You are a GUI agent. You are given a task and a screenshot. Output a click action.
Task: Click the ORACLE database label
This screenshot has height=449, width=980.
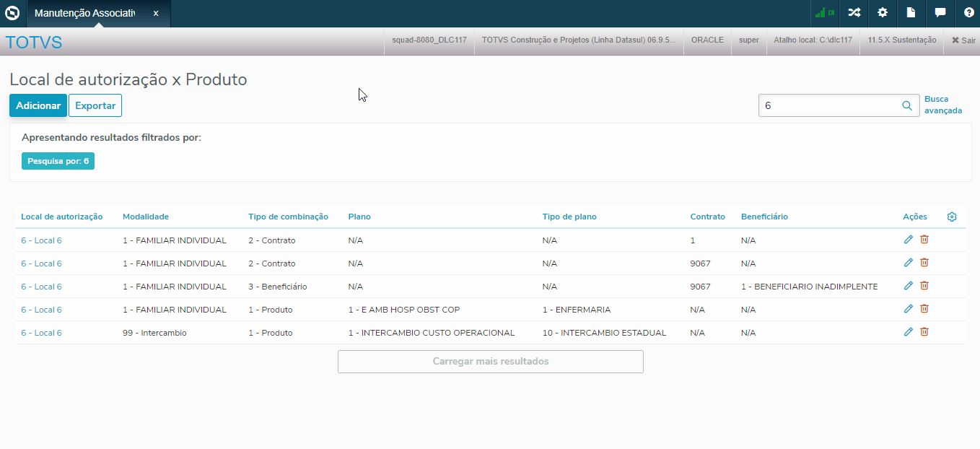[x=707, y=40]
